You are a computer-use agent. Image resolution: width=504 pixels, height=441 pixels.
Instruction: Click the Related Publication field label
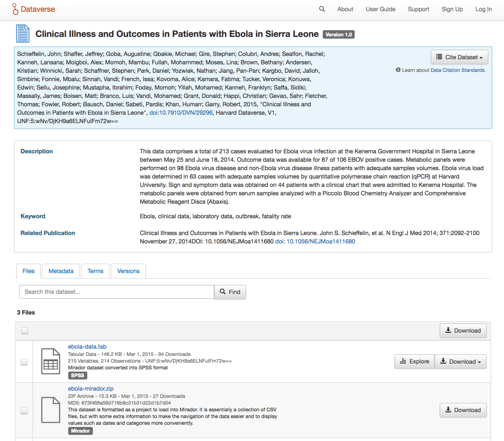coord(48,233)
